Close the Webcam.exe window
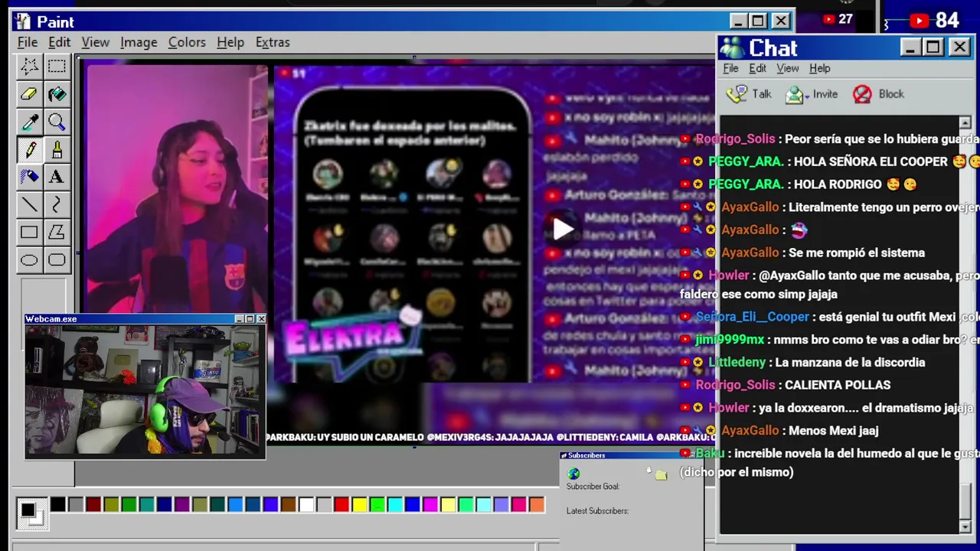 (261, 318)
